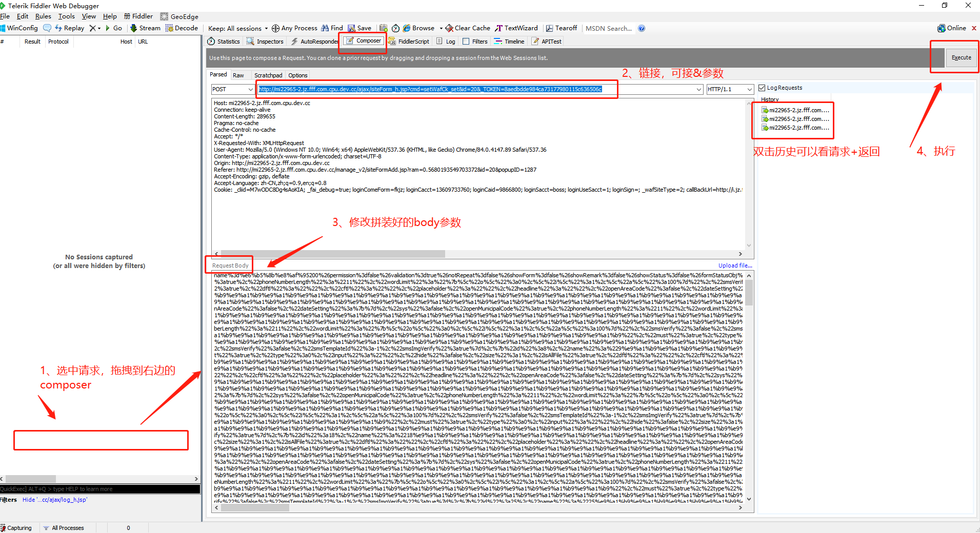Sort sessions by Protocol column
The width and height of the screenshot is (980, 533).
(x=58, y=42)
